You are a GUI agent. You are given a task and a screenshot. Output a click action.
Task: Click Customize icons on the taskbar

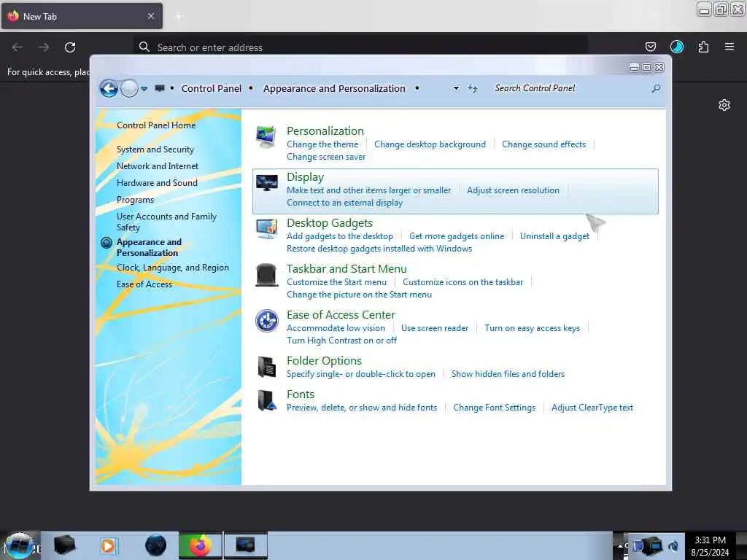point(463,282)
